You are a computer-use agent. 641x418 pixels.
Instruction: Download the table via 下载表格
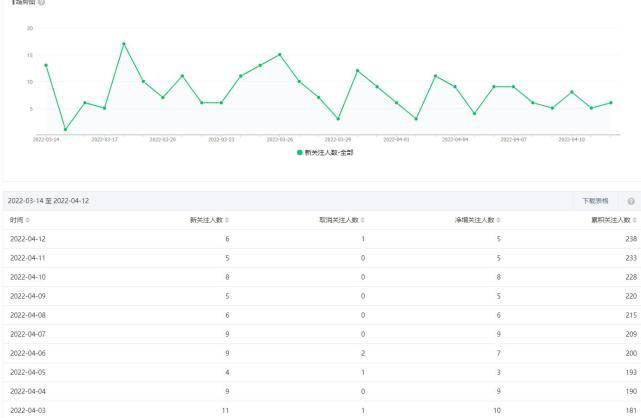pyautogui.click(x=596, y=201)
